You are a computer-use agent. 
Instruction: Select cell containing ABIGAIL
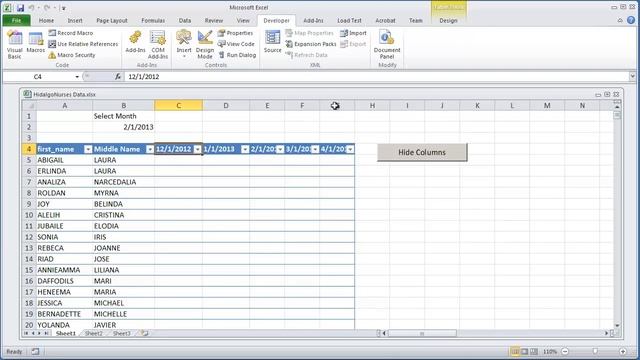point(64,160)
